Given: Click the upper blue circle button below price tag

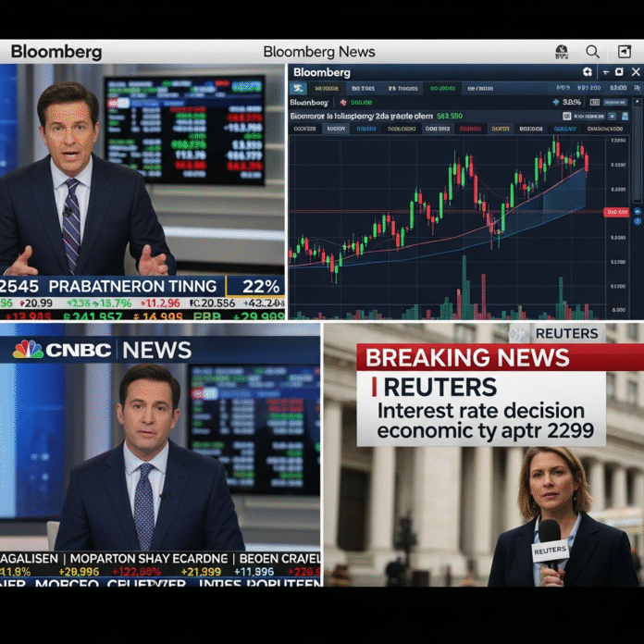Looking at the screenshot, I should (637, 211).
